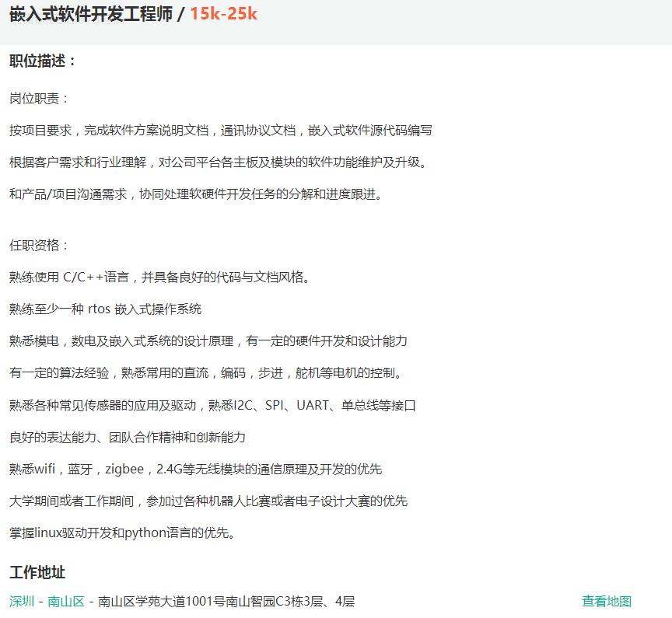Click the line starting 大学期间或者工作期间
Viewport: 672px width, 618px height.
click(x=208, y=501)
